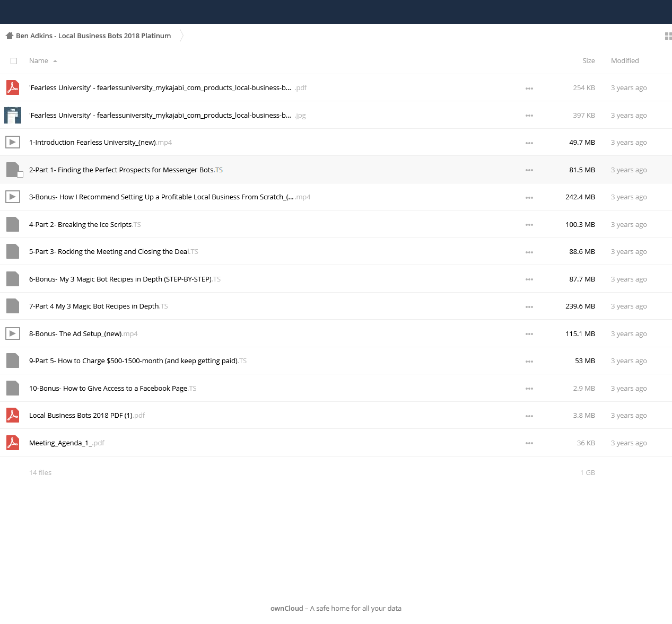Click file icon of 5-Part 3 Rocking the Meeting

point(13,251)
